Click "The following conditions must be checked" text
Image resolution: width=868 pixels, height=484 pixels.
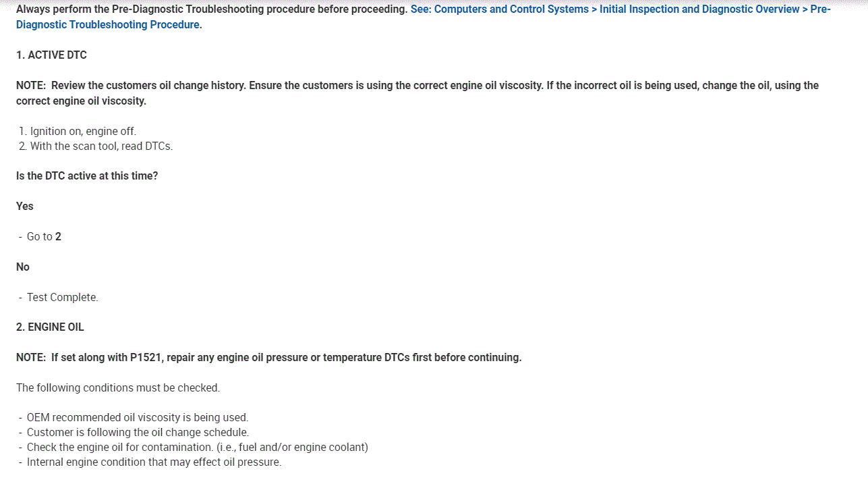pyautogui.click(x=118, y=387)
